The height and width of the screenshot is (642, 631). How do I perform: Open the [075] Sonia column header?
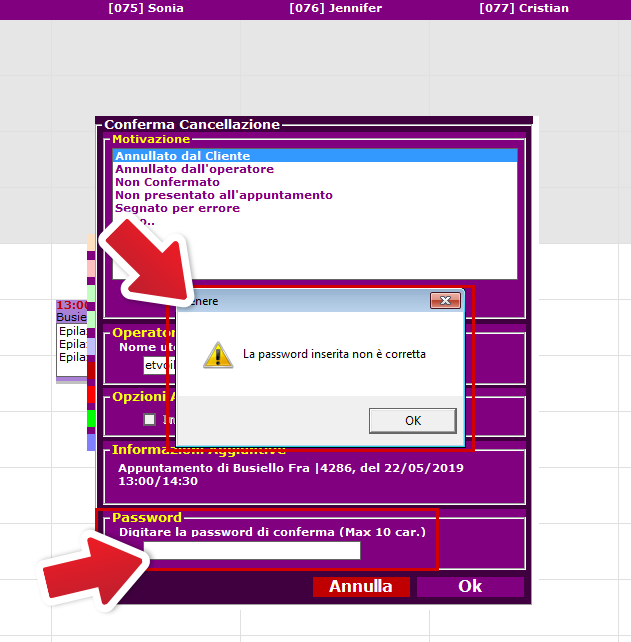[146, 8]
